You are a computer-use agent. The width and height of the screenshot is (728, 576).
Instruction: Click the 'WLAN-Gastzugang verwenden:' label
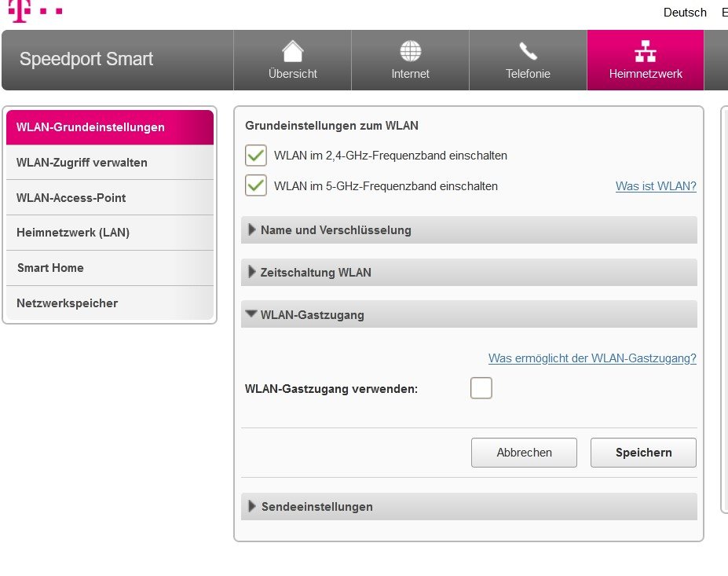331,389
